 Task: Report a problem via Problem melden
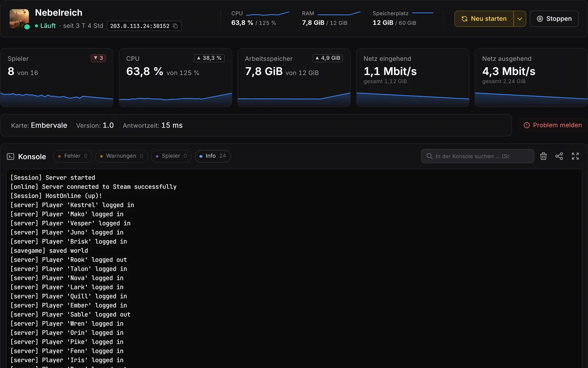[552, 125]
